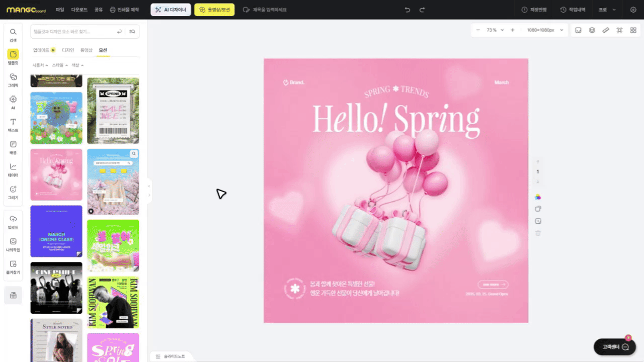Viewport: 644px width, 362px height.
Task: Click the template search input field
Action: tap(73, 32)
